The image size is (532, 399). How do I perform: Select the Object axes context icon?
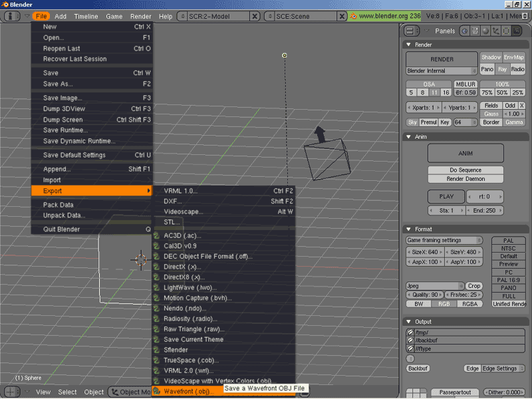495,31
